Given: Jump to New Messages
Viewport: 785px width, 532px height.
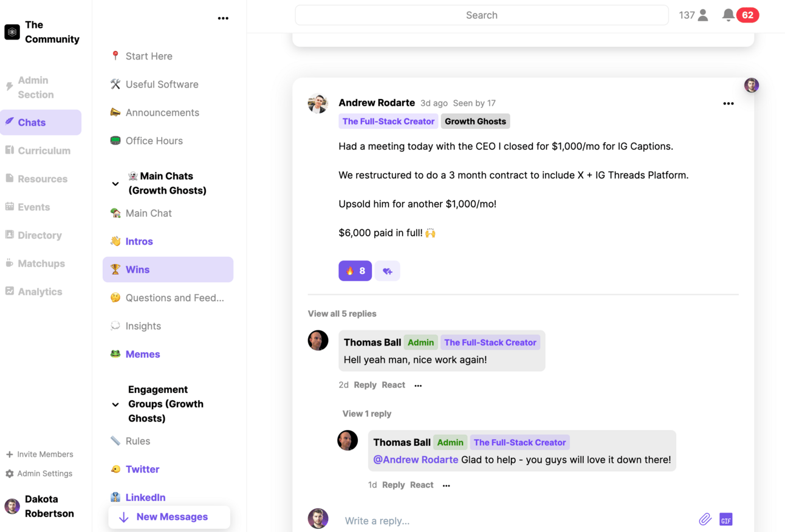Looking at the screenshot, I should click(x=169, y=517).
